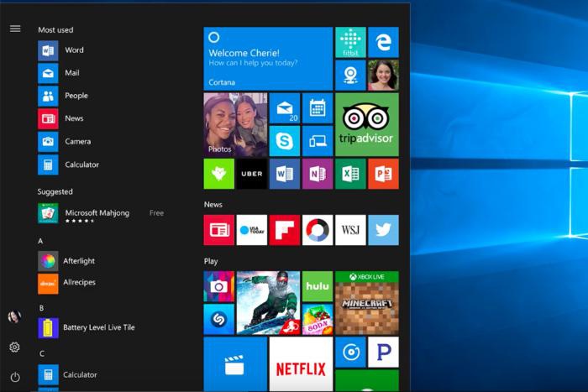
Task: Click the letter A group header
Action: (40, 241)
